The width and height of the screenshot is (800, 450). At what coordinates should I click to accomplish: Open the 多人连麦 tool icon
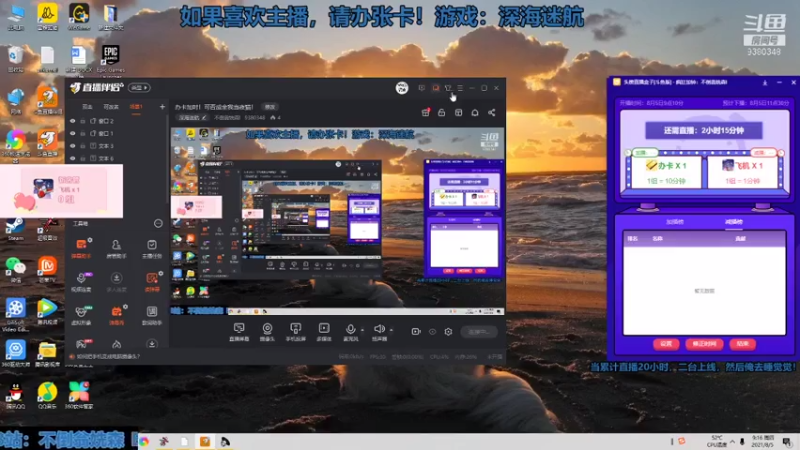pos(116,282)
